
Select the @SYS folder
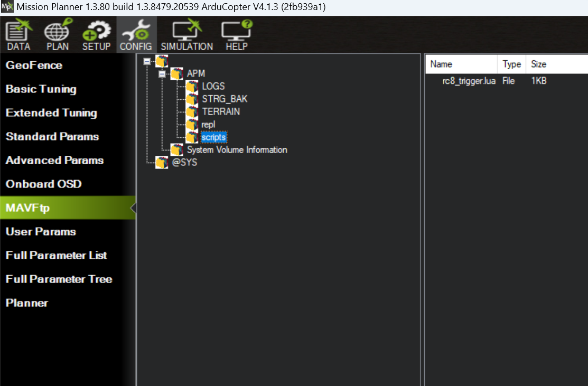point(184,163)
